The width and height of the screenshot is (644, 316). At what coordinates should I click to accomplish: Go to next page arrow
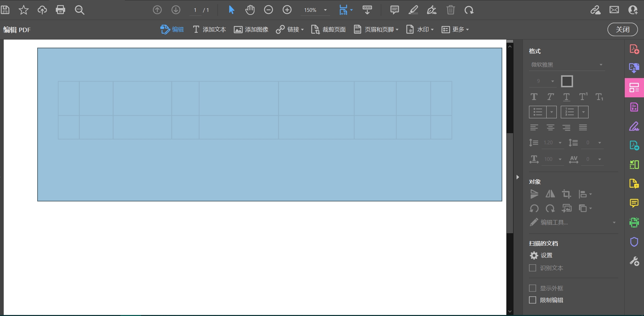click(176, 10)
